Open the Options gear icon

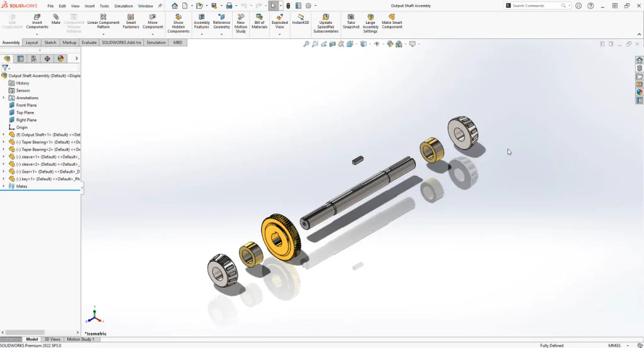308,6
